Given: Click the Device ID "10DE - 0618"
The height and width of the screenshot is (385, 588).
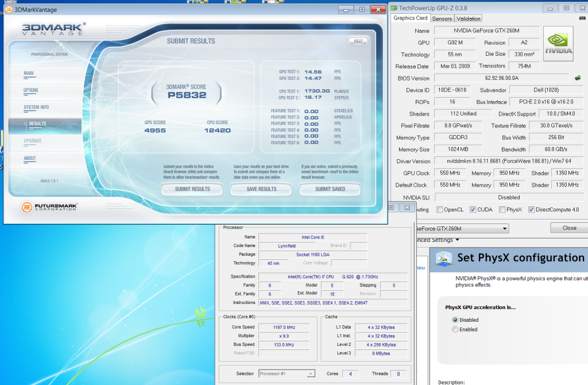Looking at the screenshot, I should 452,90.
